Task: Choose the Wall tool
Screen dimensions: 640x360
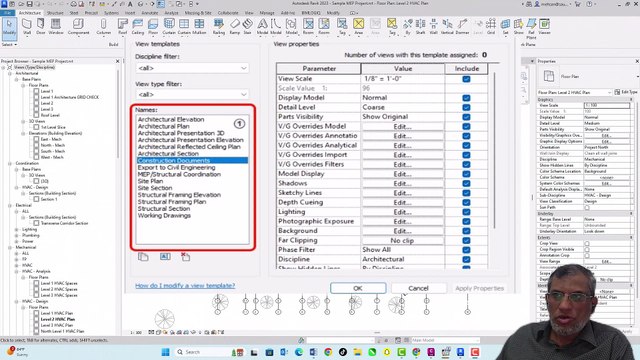Action: click(x=27, y=27)
